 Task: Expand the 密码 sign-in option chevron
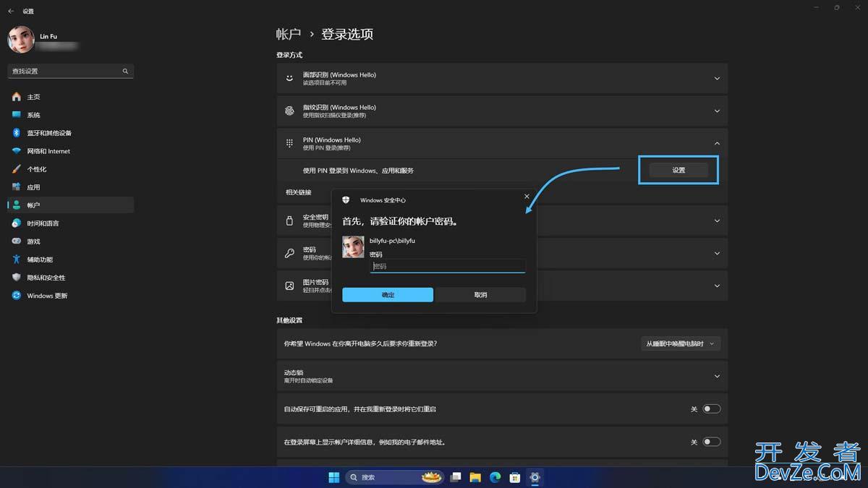tap(717, 253)
